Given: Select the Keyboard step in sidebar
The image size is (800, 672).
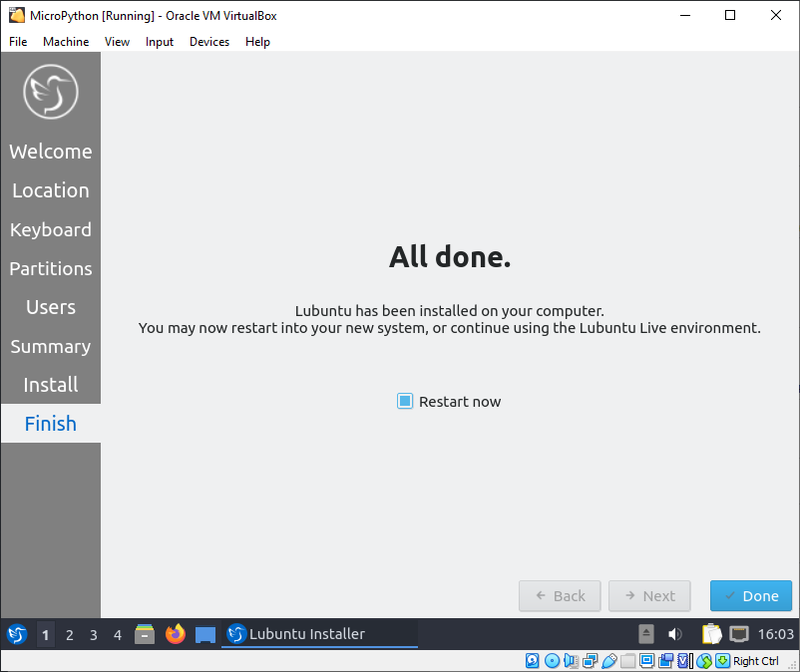Looking at the screenshot, I should click(x=51, y=229).
